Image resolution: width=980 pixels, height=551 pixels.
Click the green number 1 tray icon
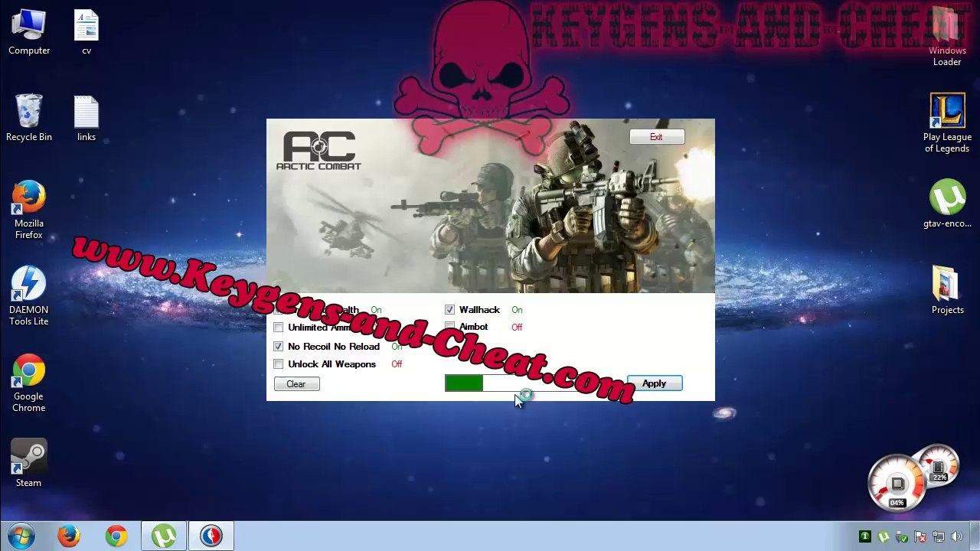pyautogui.click(x=865, y=537)
